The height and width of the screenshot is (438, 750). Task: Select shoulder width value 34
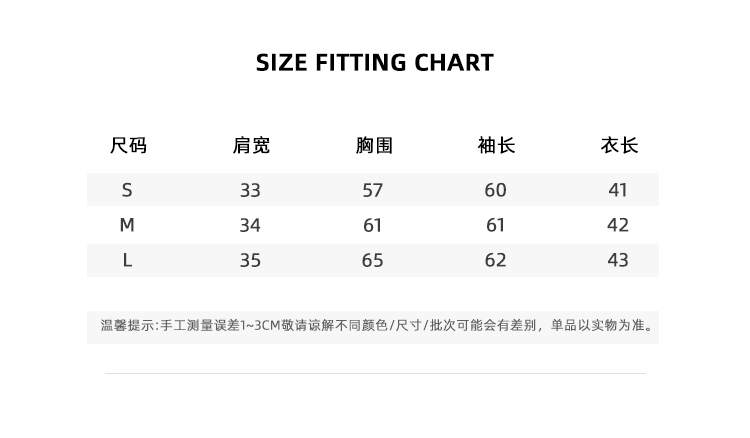click(250, 225)
